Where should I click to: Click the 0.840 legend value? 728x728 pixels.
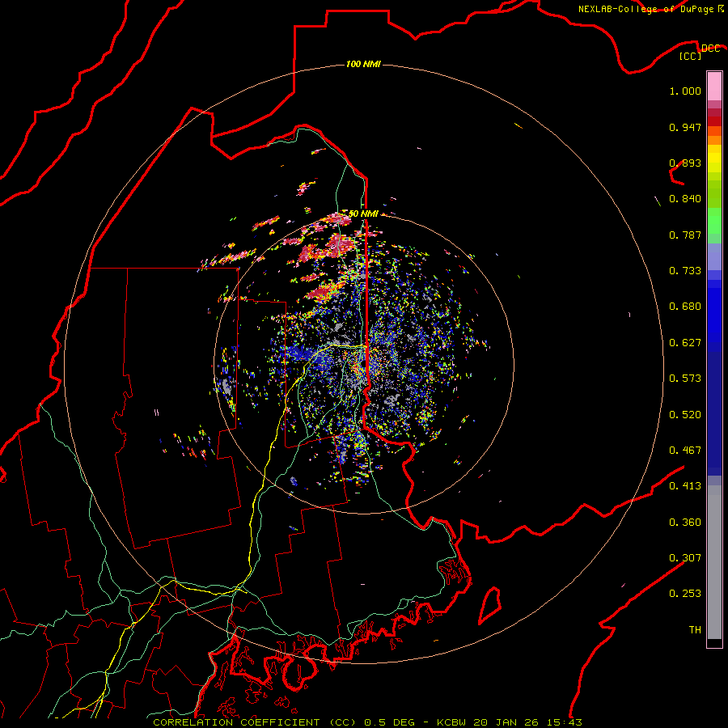point(685,199)
